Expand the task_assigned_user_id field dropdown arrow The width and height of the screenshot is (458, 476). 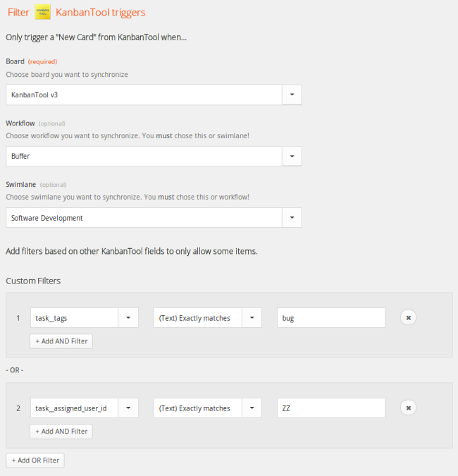tap(128, 408)
